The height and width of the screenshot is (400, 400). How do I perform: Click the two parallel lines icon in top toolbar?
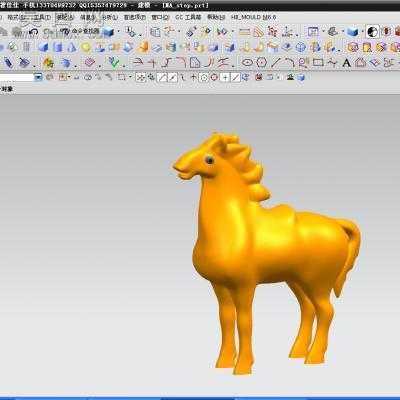point(244,32)
